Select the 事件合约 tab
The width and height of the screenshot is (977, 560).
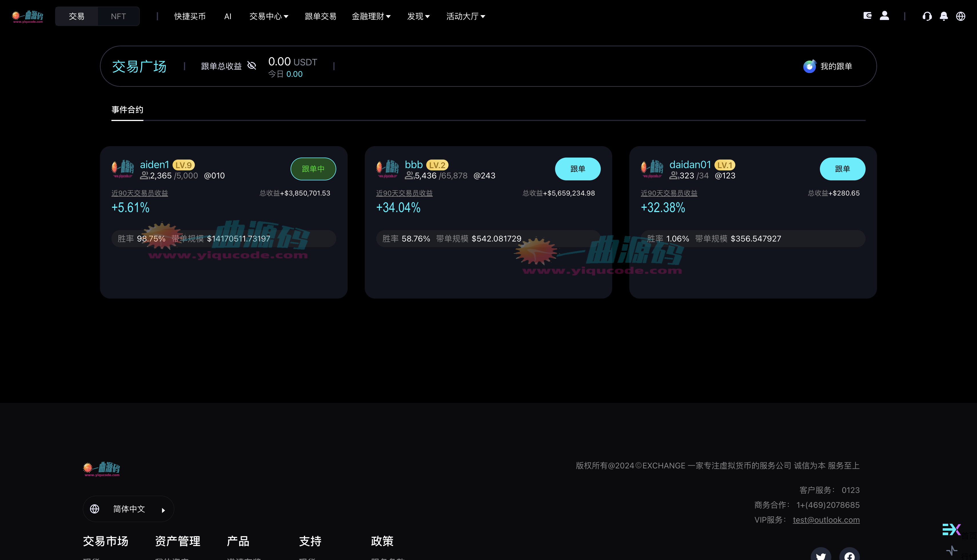coord(127,110)
